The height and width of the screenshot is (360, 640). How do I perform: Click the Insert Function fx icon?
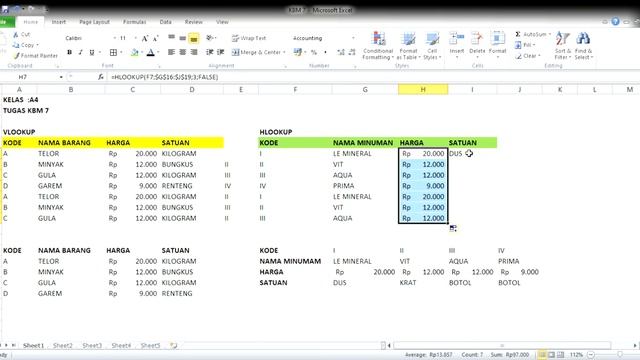[100, 77]
